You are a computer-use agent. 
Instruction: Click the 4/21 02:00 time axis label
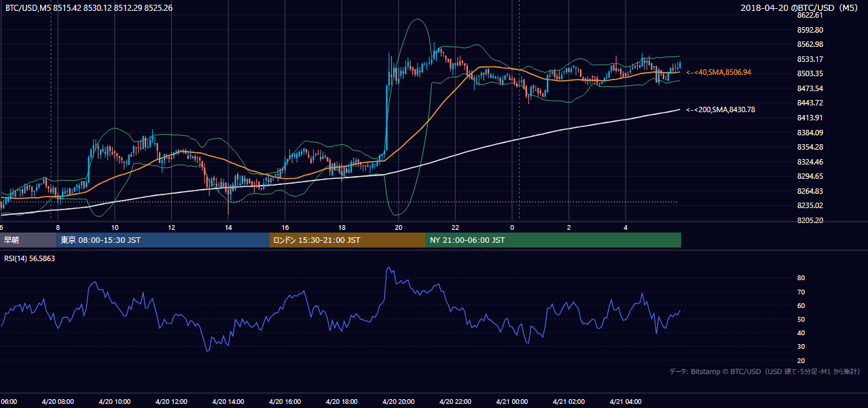(x=568, y=402)
